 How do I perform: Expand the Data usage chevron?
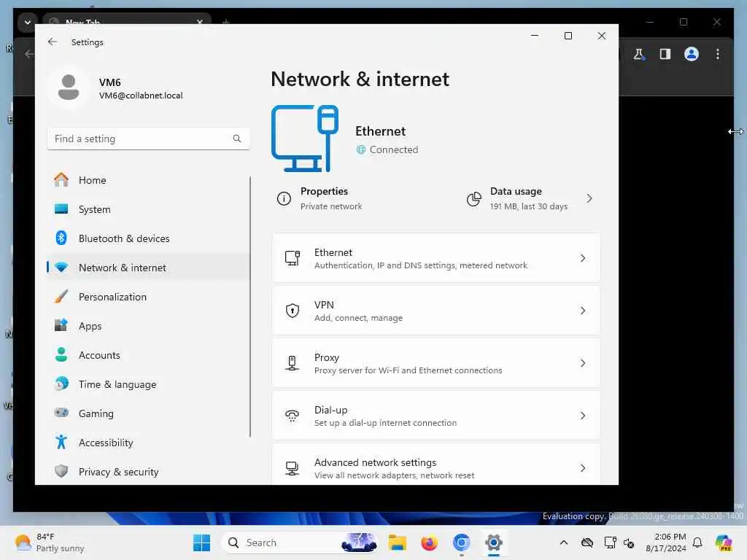pyautogui.click(x=589, y=198)
